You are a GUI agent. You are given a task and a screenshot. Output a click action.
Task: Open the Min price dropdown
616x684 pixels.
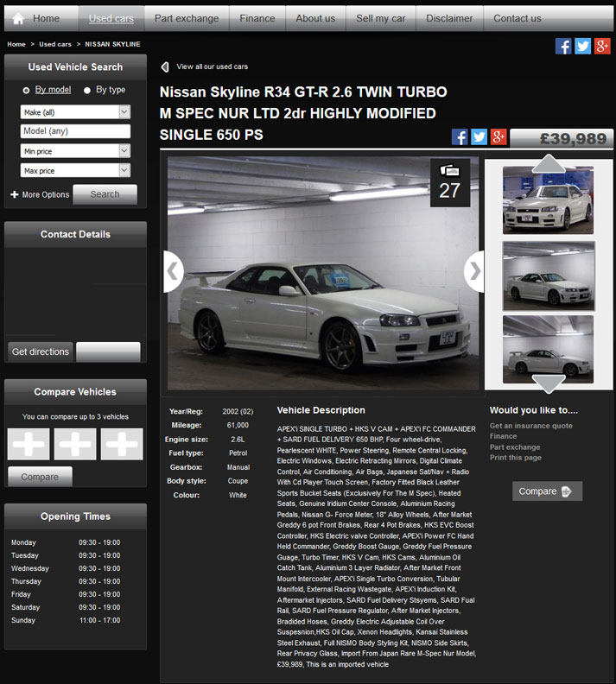point(75,151)
